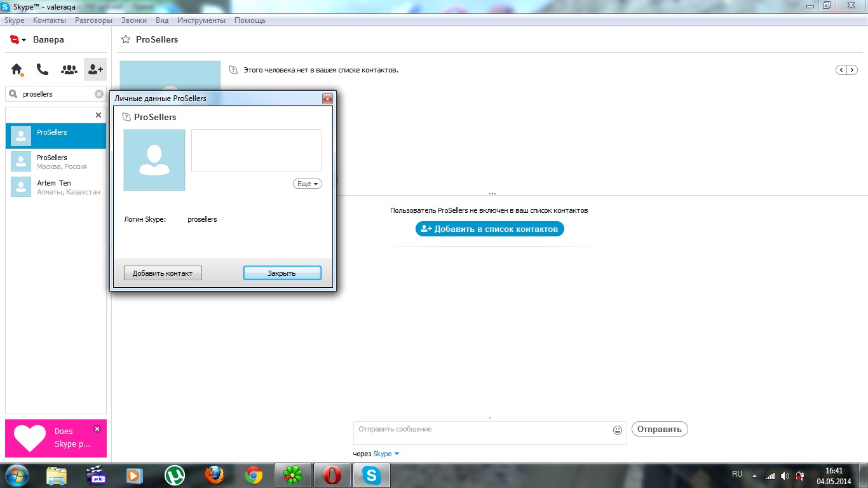Expand the Еще dropdown in profile dialog

click(308, 184)
